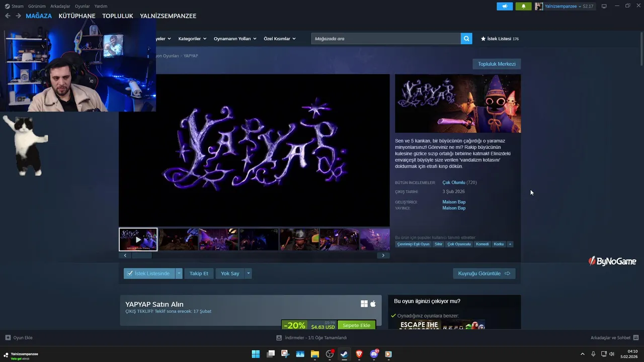
Task: Select the Korku tag
Action: [x=499, y=244]
